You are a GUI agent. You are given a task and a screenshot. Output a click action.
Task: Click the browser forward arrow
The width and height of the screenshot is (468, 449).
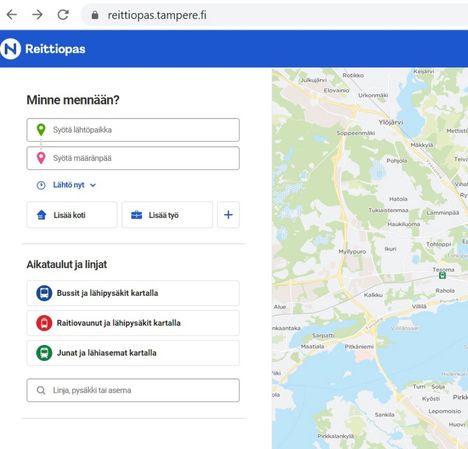tap(37, 15)
